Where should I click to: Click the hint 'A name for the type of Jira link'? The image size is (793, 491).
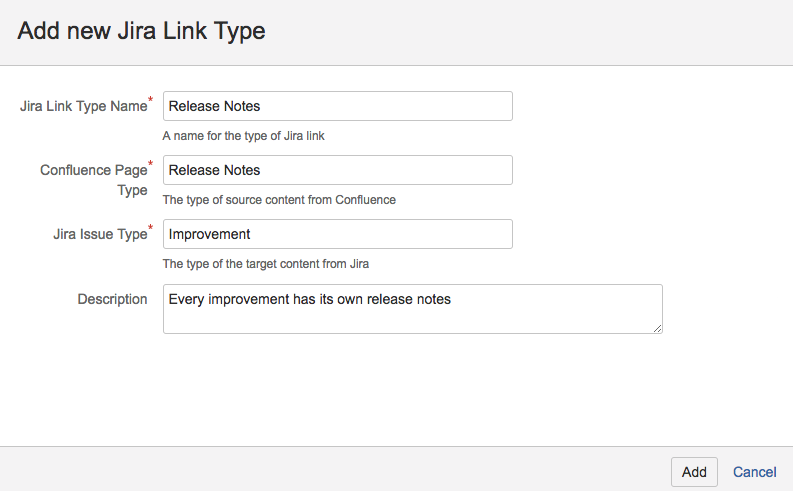(x=243, y=136)
